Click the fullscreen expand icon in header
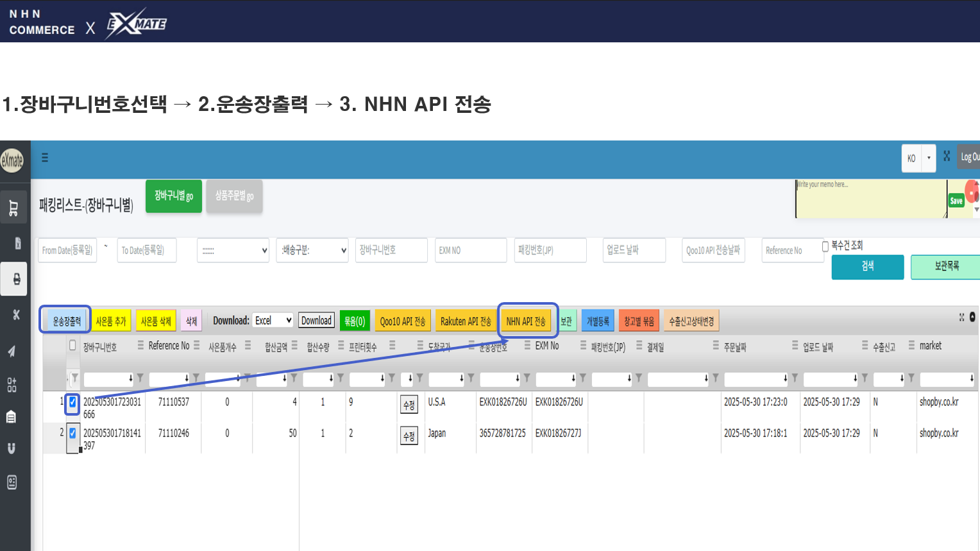Viewport: 980px width, 551px height. [947, 156]
